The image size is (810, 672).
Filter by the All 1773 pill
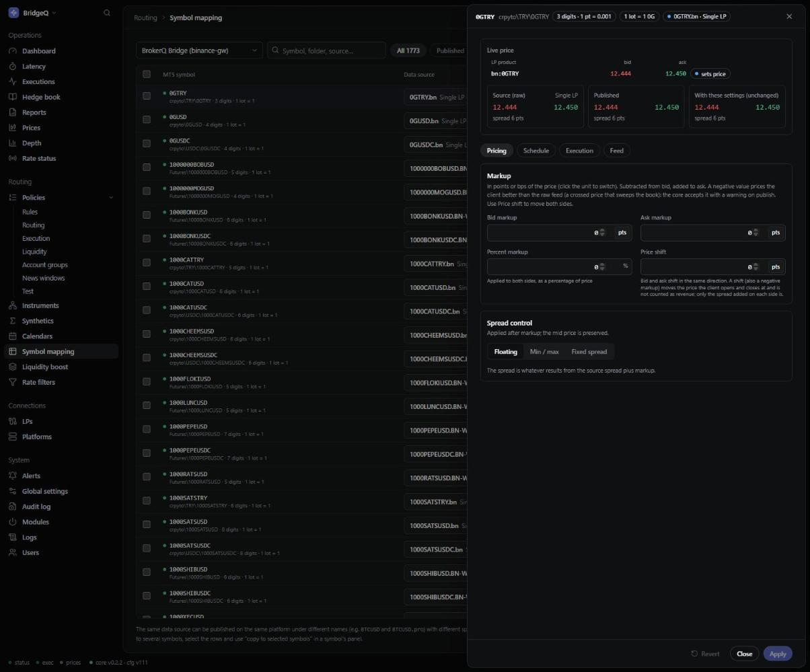click(x=408, y=50)
